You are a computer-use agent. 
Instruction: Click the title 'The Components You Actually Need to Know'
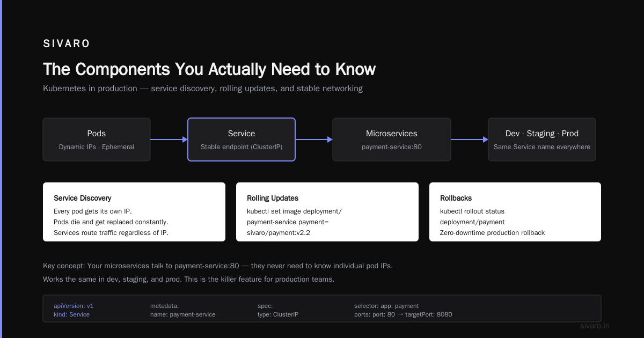(209, 70)
